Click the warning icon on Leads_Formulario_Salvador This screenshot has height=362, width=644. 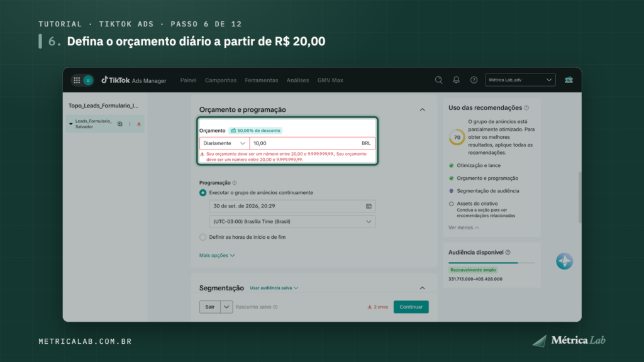click(139, 124)
